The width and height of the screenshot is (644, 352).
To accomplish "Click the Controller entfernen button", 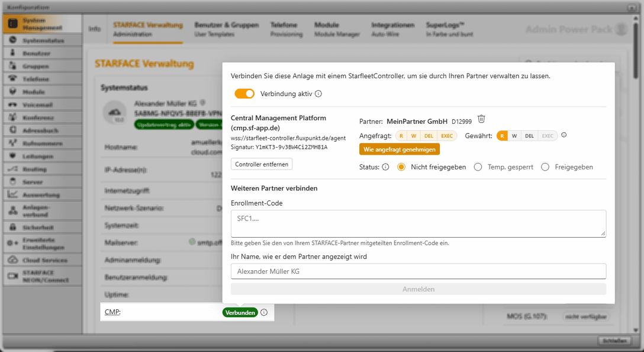I will click(262, 164).
